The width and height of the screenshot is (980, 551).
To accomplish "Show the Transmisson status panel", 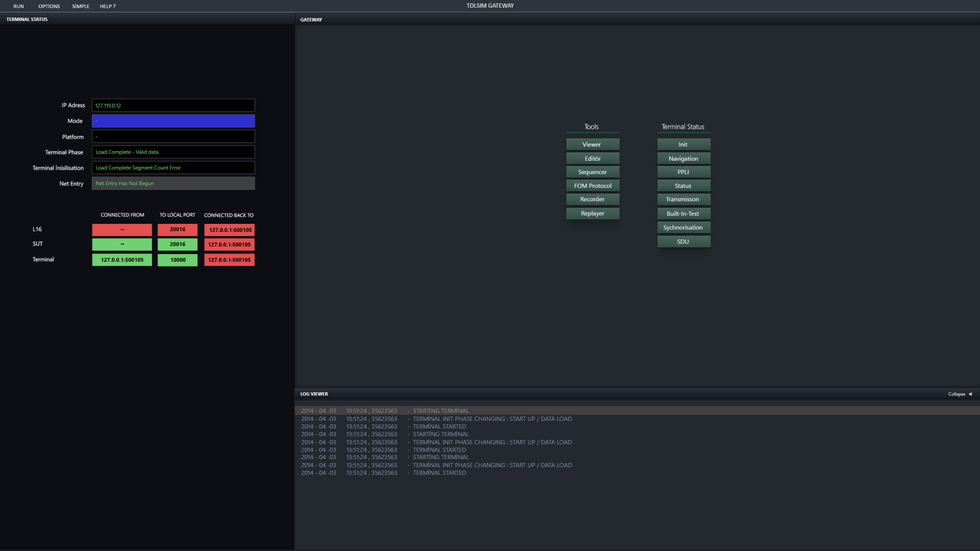I will coord(683,199).
